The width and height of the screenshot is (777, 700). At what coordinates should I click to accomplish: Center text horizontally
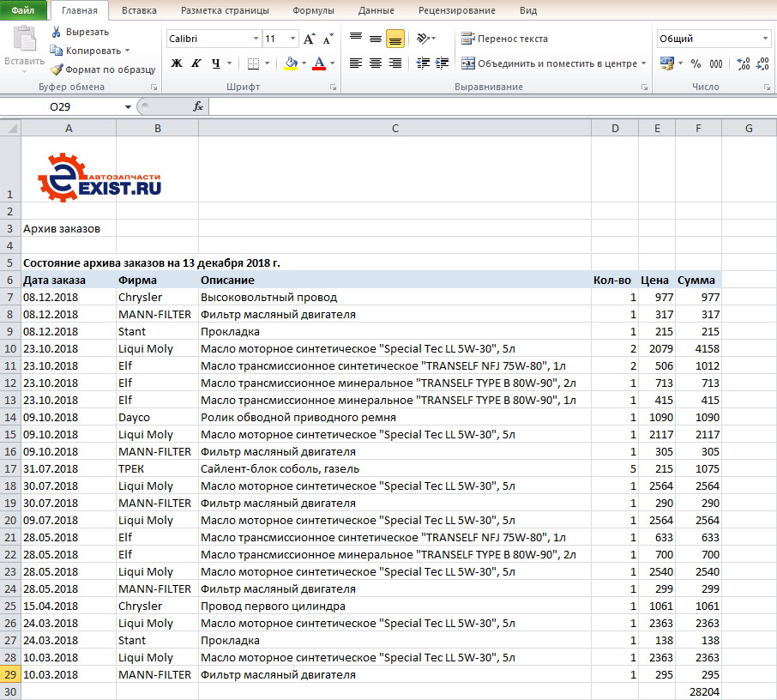pos(376,63)
